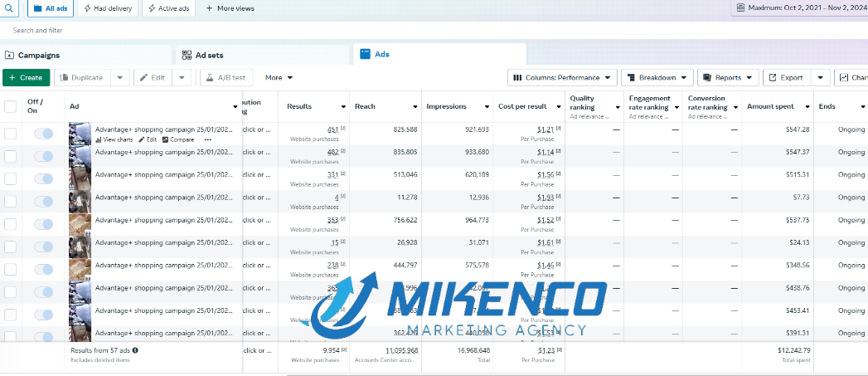Open Engagement rate ranking column menu
The height and width of the screenshot is (376, 868).
pos(676,107)
